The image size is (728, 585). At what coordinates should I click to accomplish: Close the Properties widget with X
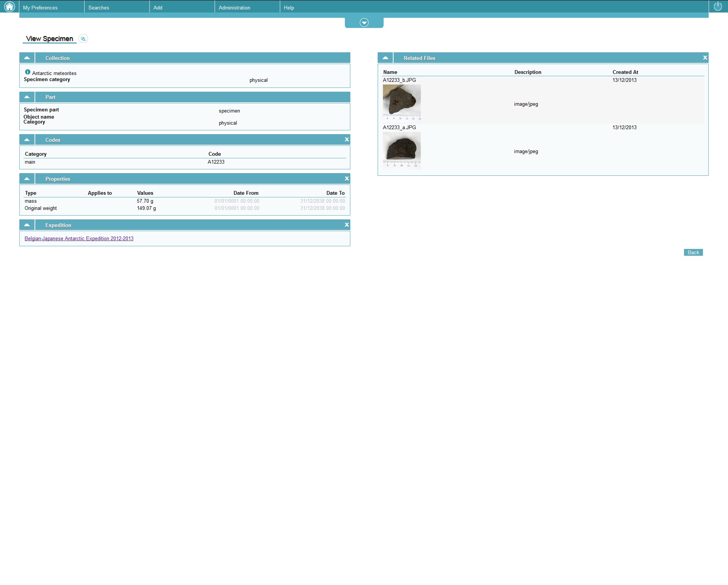coord(347,179)
